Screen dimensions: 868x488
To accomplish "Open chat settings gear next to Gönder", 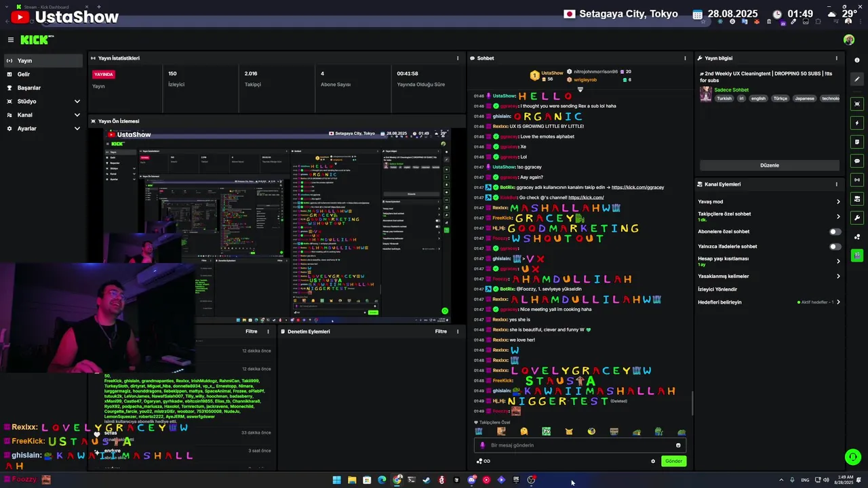I will coord(653,461).
